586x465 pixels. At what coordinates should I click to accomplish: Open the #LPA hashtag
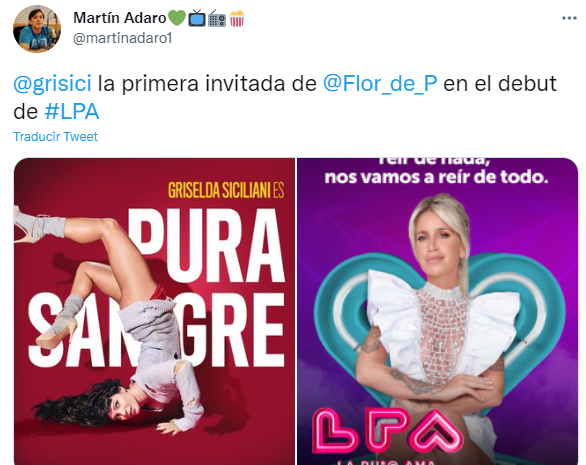(x=72, y=111)
